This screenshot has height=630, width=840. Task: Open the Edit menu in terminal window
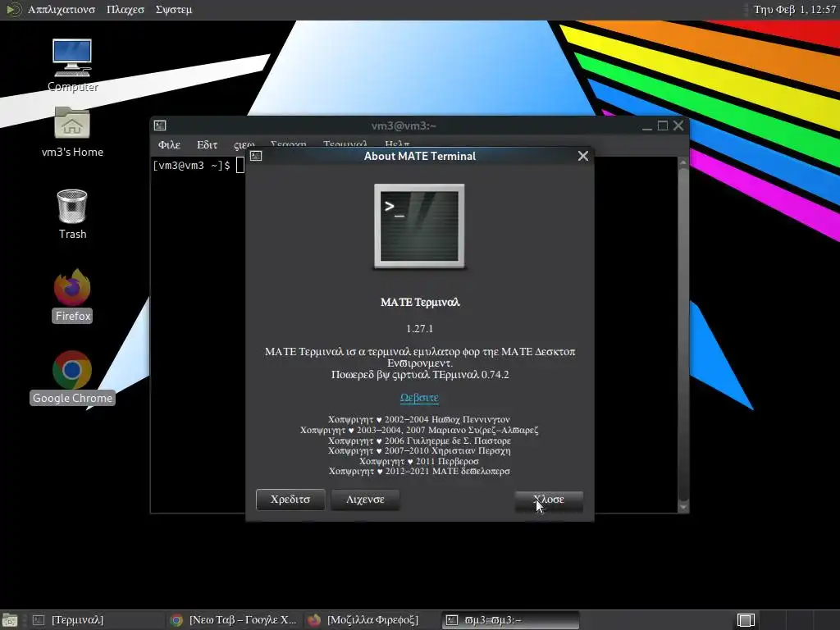207,144
